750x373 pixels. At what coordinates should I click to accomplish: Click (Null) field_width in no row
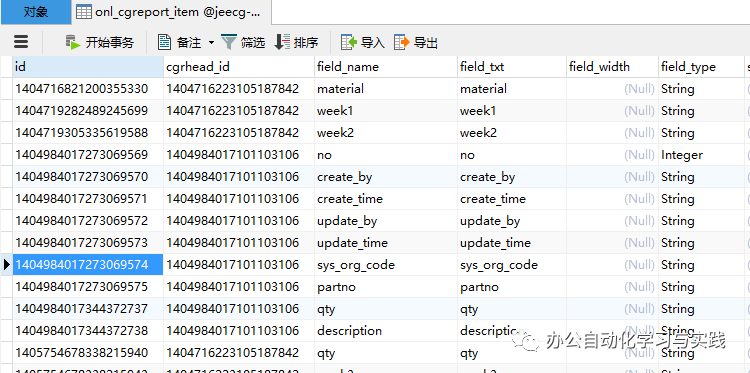[x=612, y=155]
